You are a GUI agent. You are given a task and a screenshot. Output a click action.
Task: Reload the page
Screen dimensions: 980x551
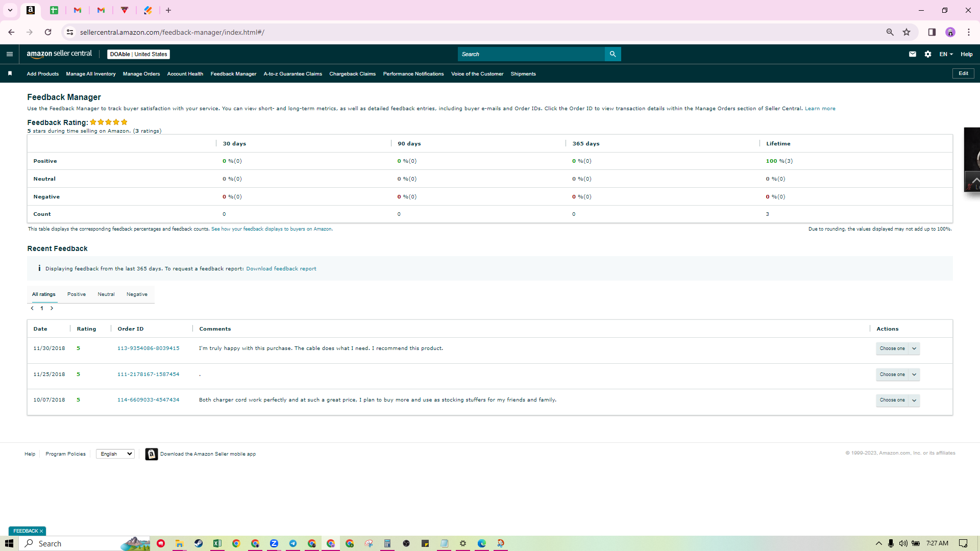pyautogui.click(x=48, y=32)
